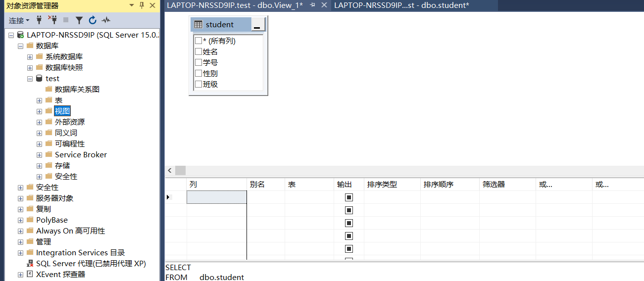Click the 数据库快照 folder icon
Viewport: 644px width, 281px height.
point(39,68)
